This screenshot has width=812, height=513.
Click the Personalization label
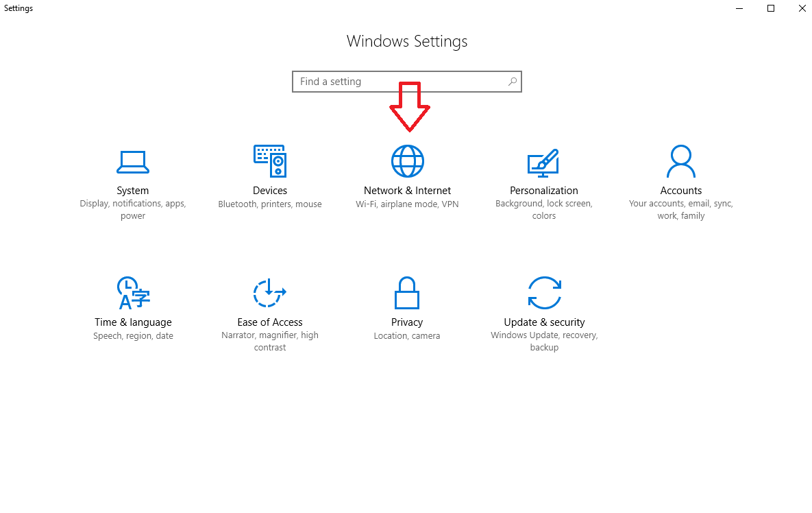544,191
